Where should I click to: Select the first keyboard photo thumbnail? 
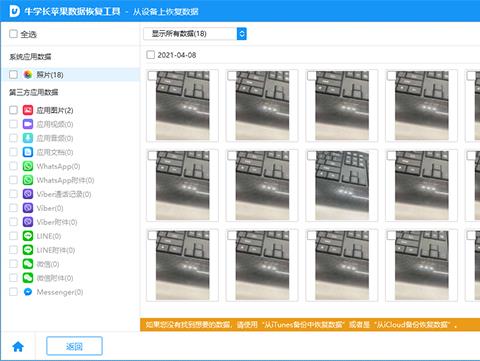pyautogui.click(x=182, y=105)
